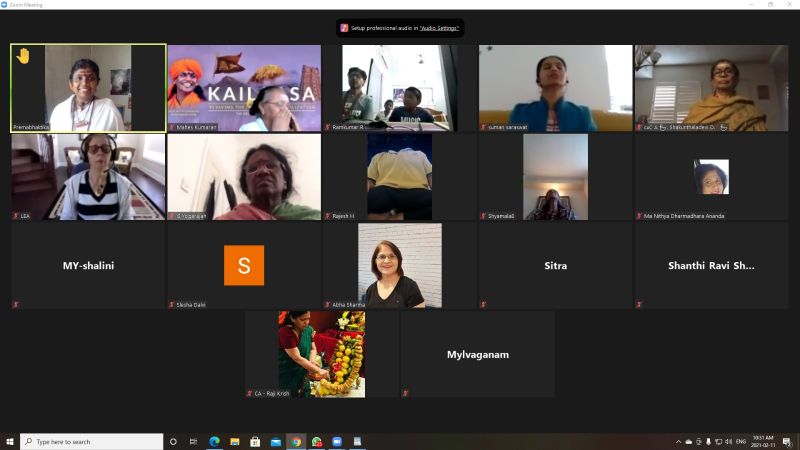Open Microsoft Edge from the taskbar

[214, 441]
